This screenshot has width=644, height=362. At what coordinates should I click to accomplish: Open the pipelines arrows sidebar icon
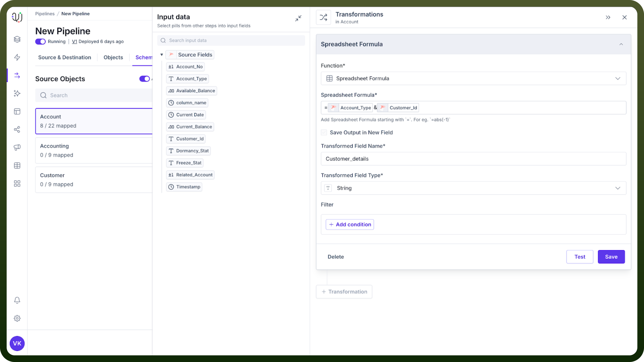point(17,75)
